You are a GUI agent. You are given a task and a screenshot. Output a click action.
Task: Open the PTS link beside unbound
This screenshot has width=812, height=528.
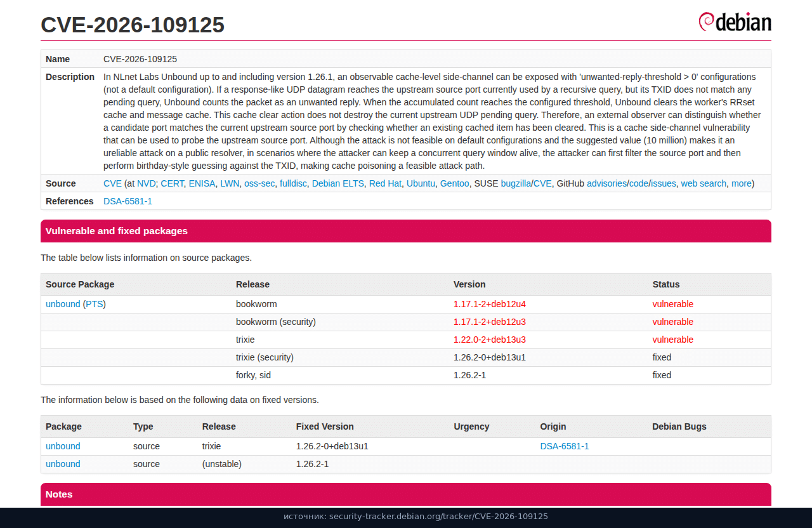pyautogui.click(x=95, y=304)
